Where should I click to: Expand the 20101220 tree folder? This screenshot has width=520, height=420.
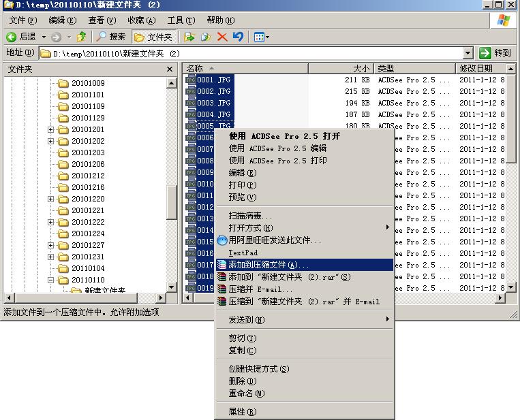tap(50, 199)
